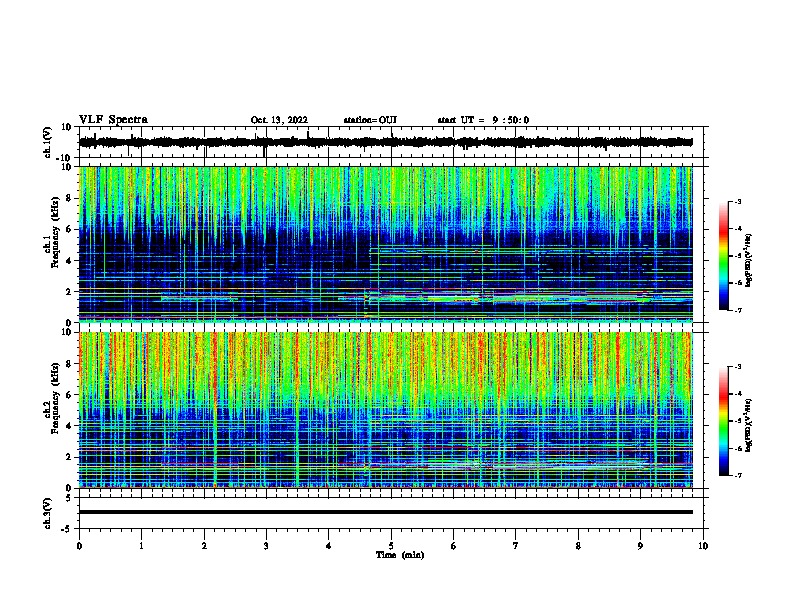Click inside the ch.2 spectrogram panel
Screen dimensions: 792x612
[x=385, y=410]
